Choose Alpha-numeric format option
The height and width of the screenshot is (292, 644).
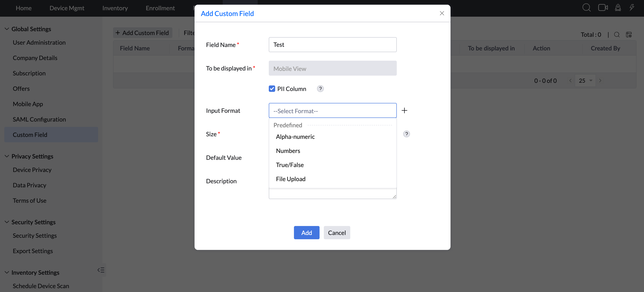[333, 137]
